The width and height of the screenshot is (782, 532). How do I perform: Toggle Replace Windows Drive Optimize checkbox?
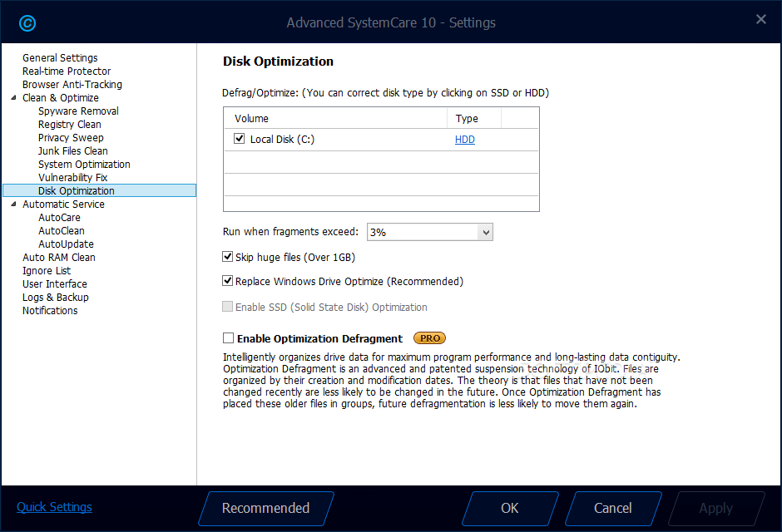click(x=227, y=281)
